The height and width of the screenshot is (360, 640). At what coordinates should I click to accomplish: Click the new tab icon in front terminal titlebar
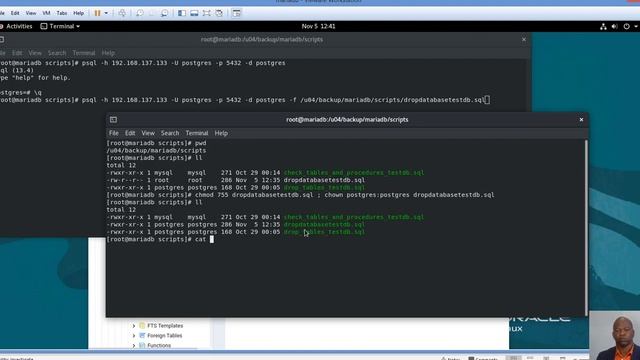(113, 120)
